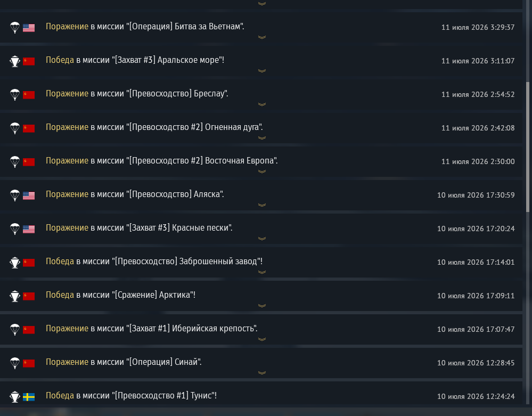Click the parachute icon for Иберийская крепость
Image resolution: width=532 pixels, height=416 pixels.
pos(15,330)
